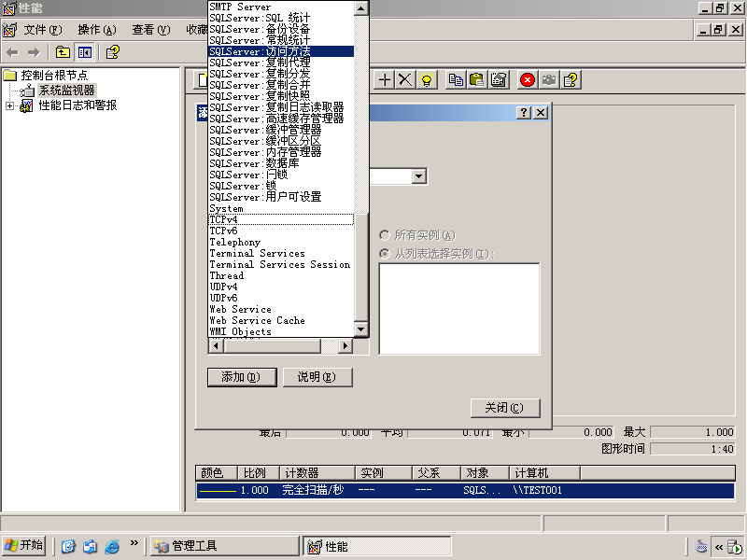The width and height of the screenshot is (747, 560).
Task: Open the 文件(F) menu
Action: (43, 30)
